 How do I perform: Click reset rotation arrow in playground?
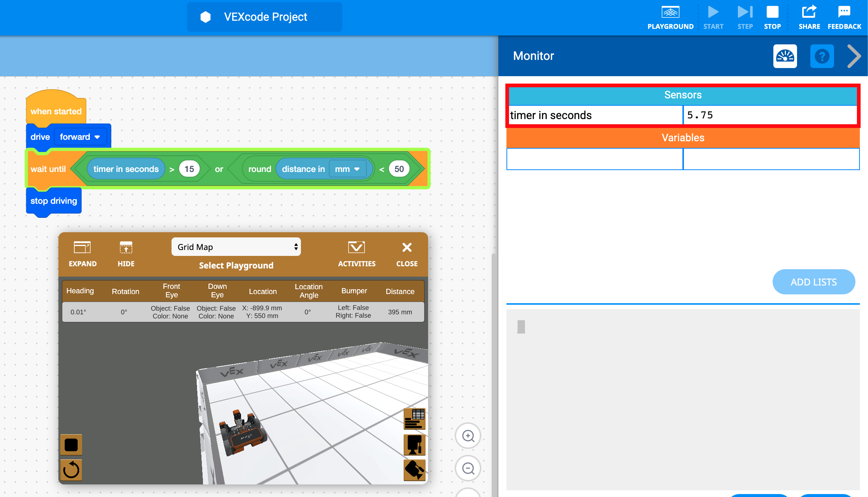[x=71, y=470]
